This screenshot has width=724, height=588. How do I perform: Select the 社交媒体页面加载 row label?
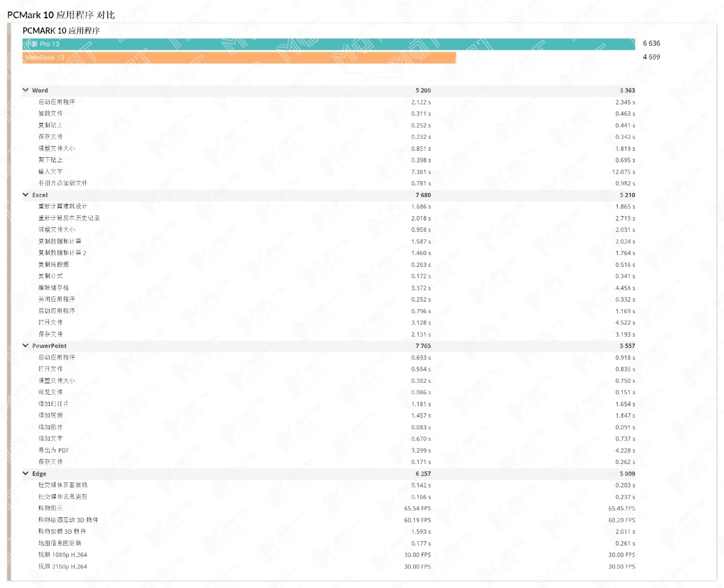click(63, 485)
